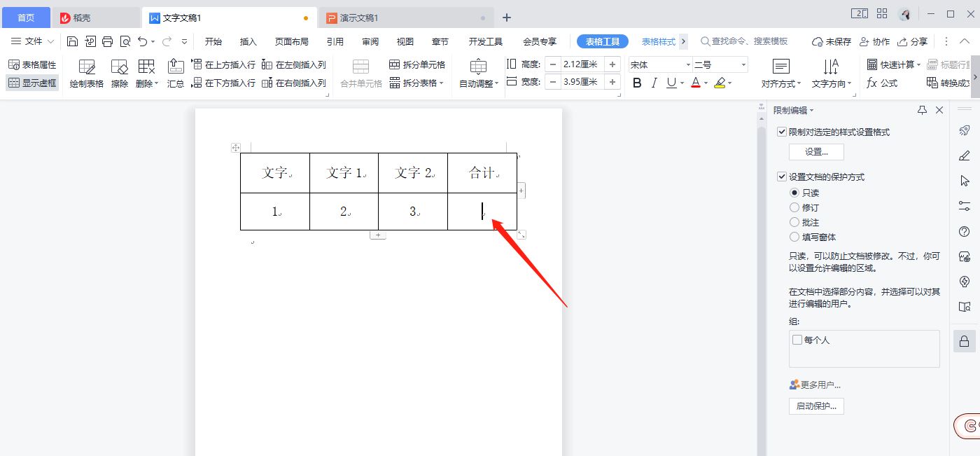Open the Page Layout (页面布局) tab

point(292,41)
